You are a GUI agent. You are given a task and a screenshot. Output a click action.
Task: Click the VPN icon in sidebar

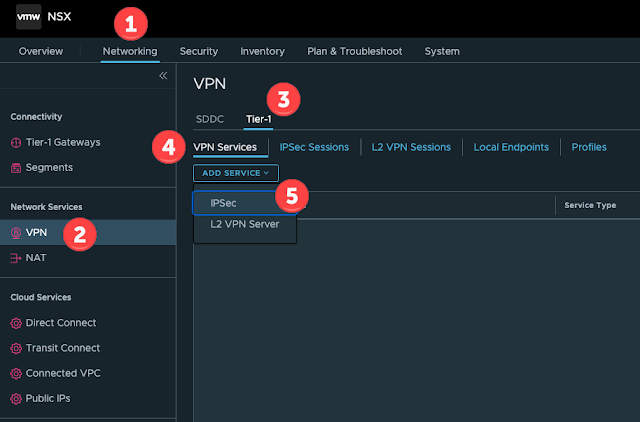coord(16,233)
